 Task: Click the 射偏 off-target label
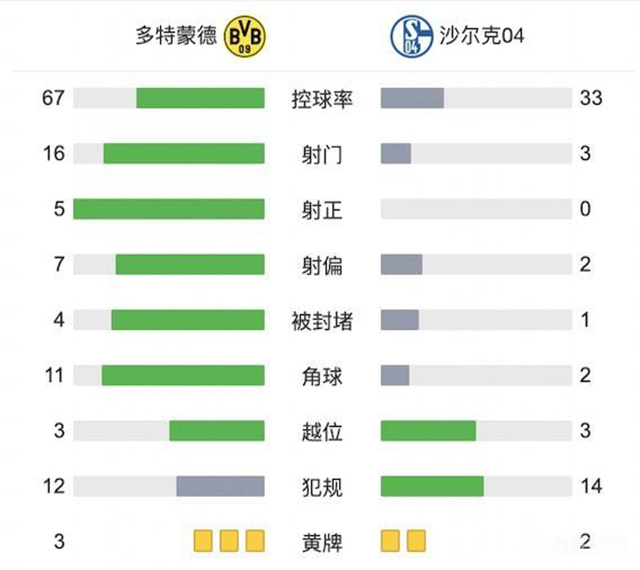coord(321,265)
